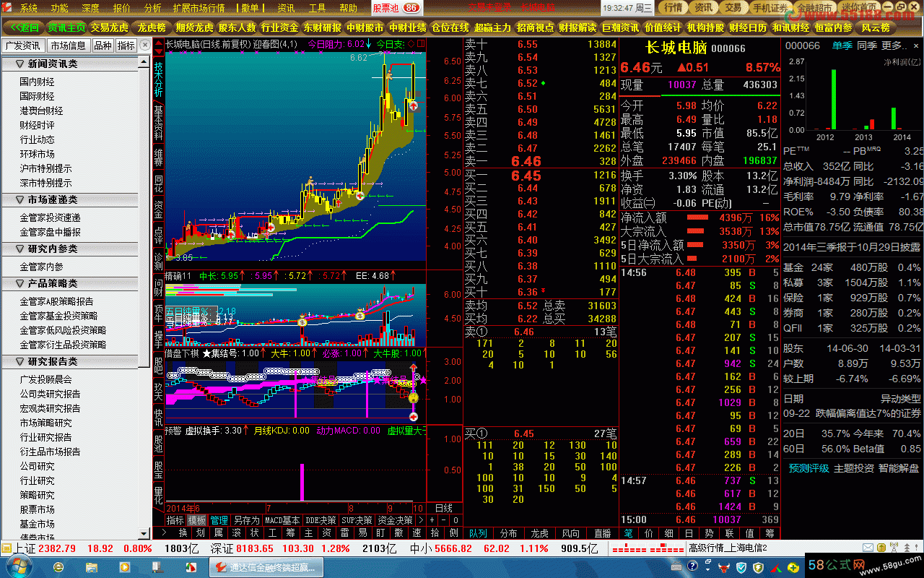
Task: Switch to the 市场信息 tab
Action: coord(69,45)
